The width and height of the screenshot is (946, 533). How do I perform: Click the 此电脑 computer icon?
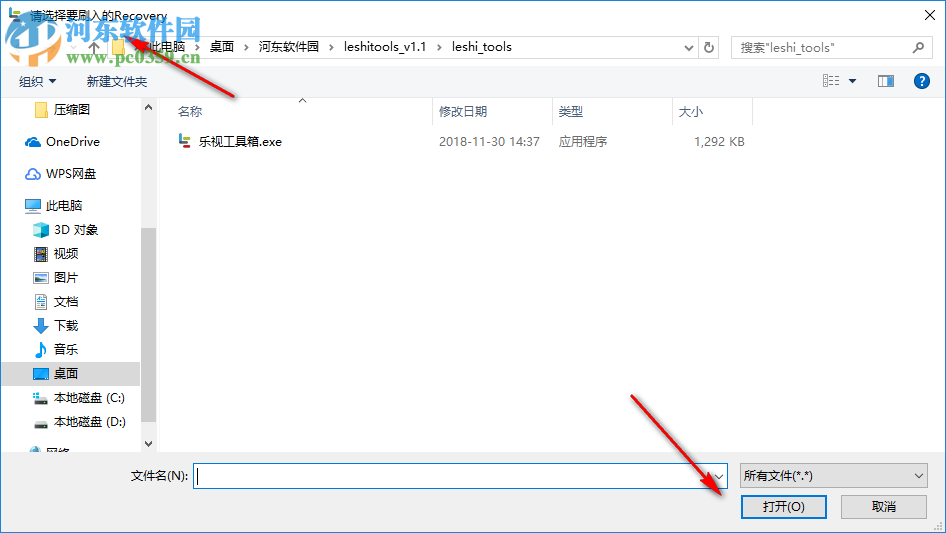33,206
